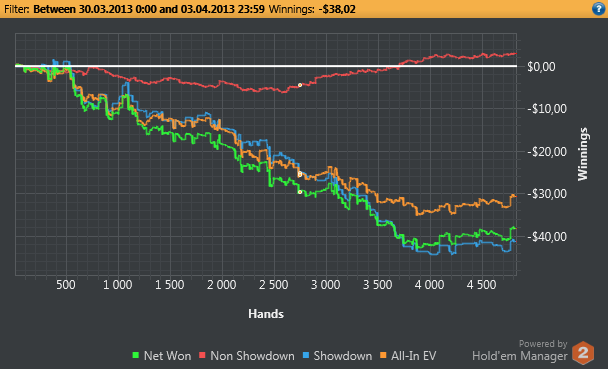Click the -$20,00 axis label
This screenshot has width=608, height=369.
[x=547, y=152]
